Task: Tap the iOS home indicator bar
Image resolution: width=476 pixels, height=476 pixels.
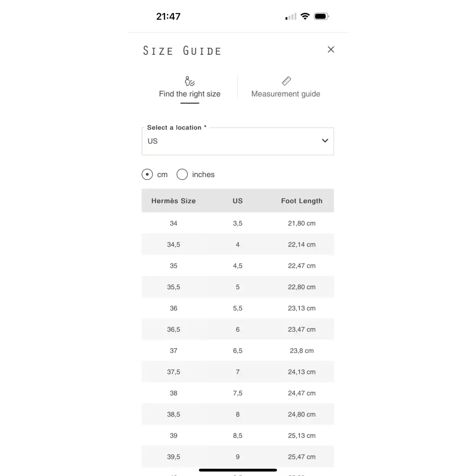Action: click(x=238, y=470)
